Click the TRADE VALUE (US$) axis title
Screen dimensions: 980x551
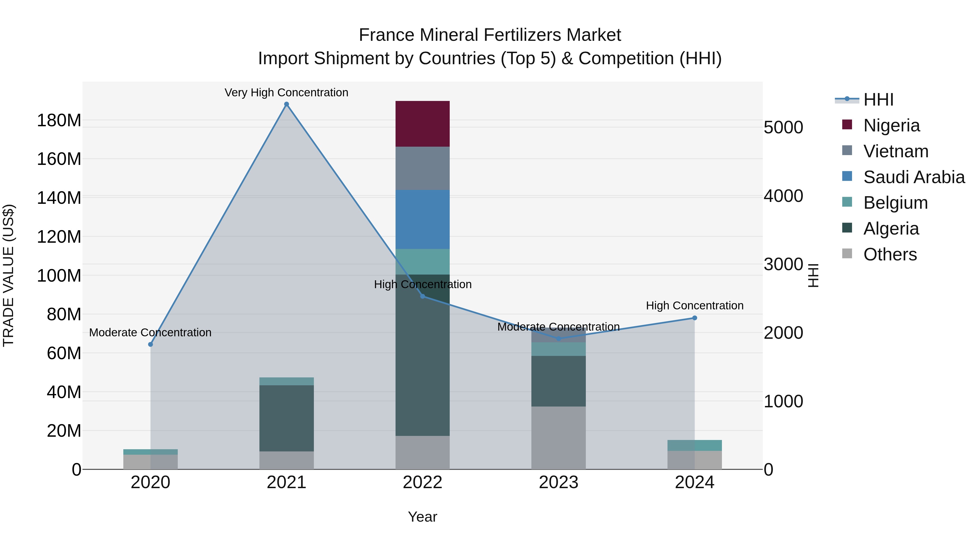click(x=8, y=275)
